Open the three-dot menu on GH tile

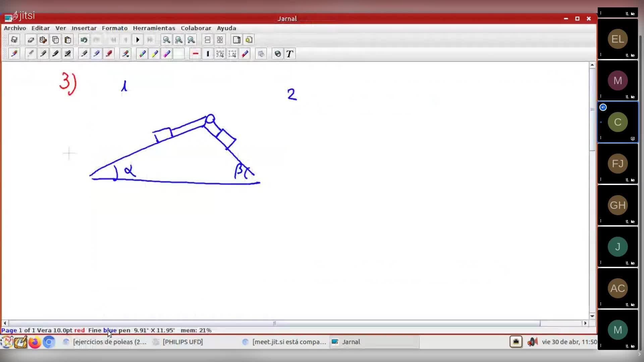click(x=601, y=221)
